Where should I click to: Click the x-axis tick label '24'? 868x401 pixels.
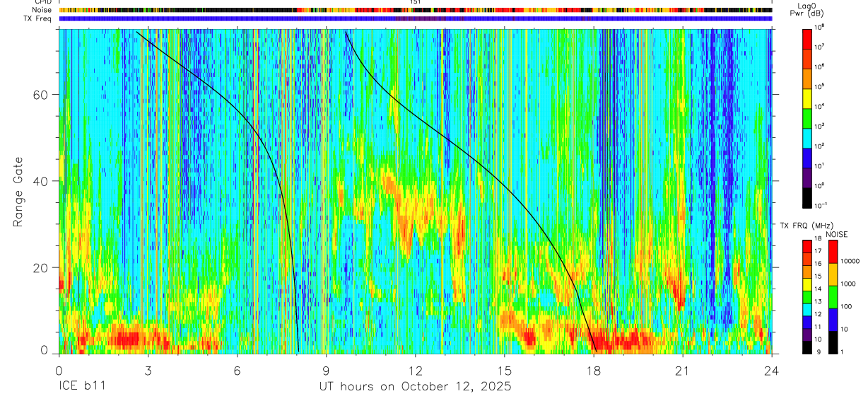click(x=772, y=371)
